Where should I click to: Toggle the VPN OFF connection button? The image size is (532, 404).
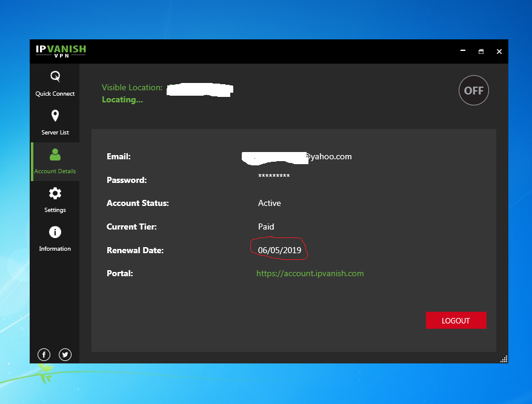click(474, 90)
